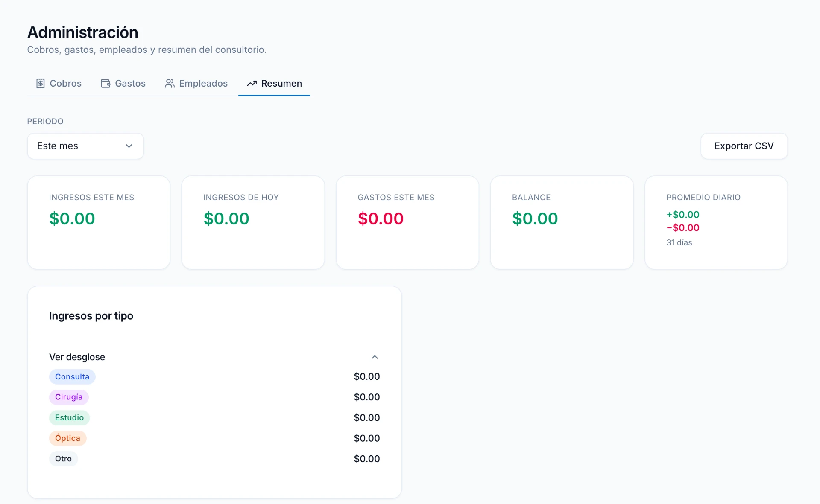Viewport: 820px width, 504px height.
Task: Click the green Estudio tag
Action: (x=69, y=417)
